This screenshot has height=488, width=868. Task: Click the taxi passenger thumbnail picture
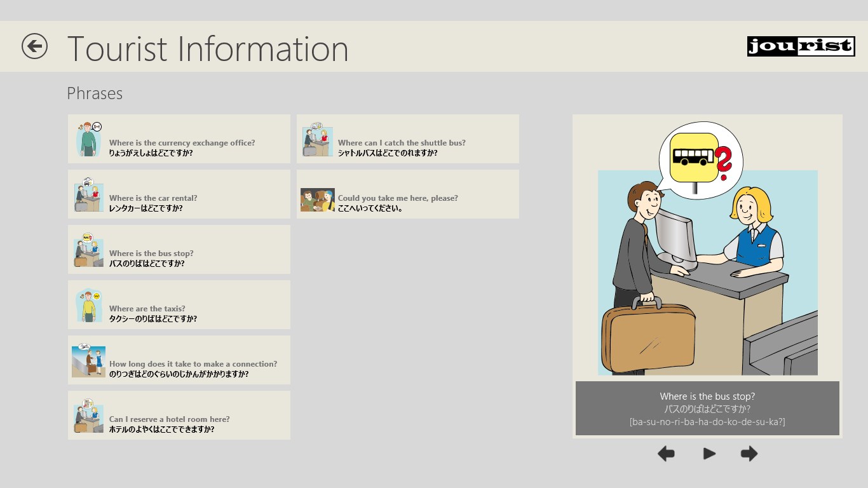point(317,200)
